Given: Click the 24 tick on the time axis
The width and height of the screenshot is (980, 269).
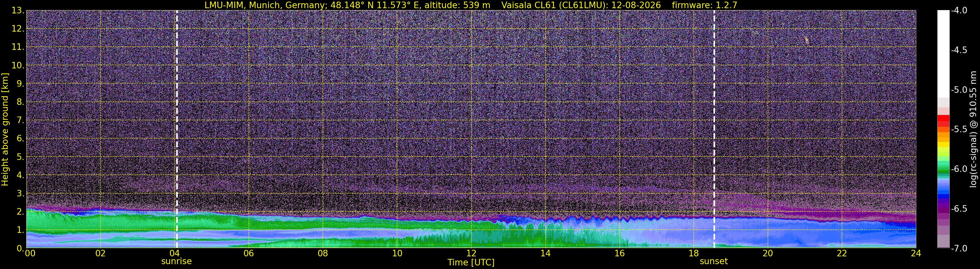Looking at the screenshot, I should tap(916, 253).
